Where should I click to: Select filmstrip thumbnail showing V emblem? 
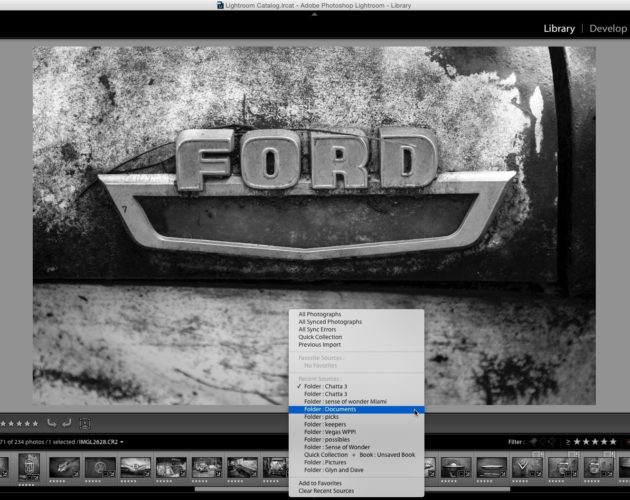tap(527, 467)
